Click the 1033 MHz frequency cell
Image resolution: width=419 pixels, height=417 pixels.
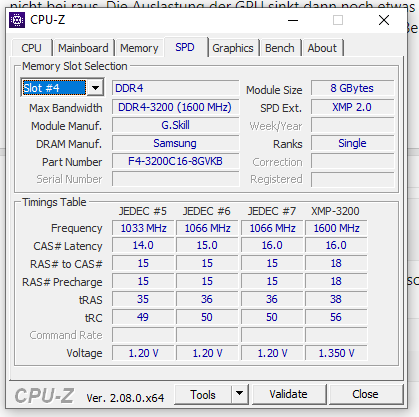[143, 228]
